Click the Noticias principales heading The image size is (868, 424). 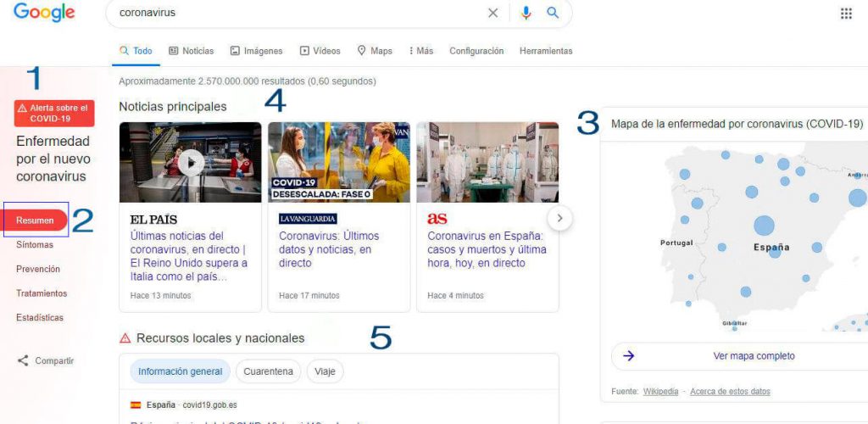(173, 107)
